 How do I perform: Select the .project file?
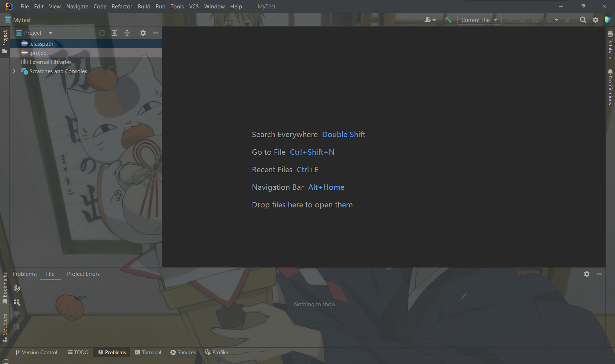click(86, 53)
